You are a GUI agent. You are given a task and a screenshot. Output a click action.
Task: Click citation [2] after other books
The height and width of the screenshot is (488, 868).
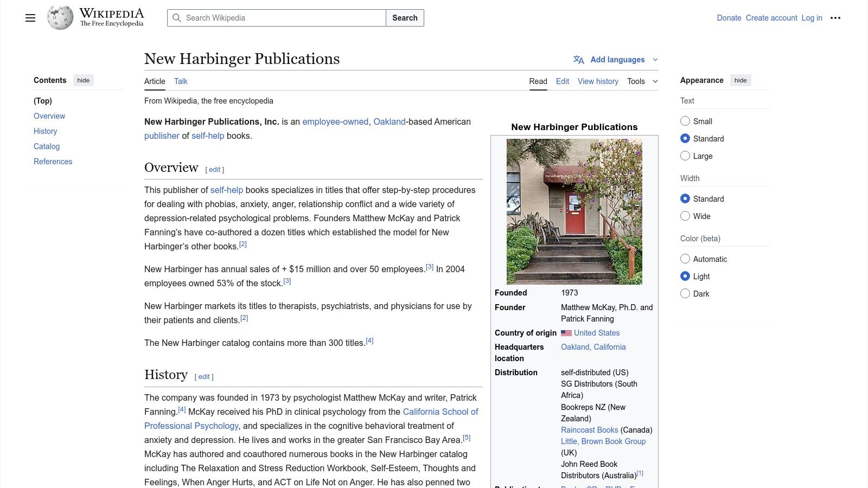click(243, 244)
